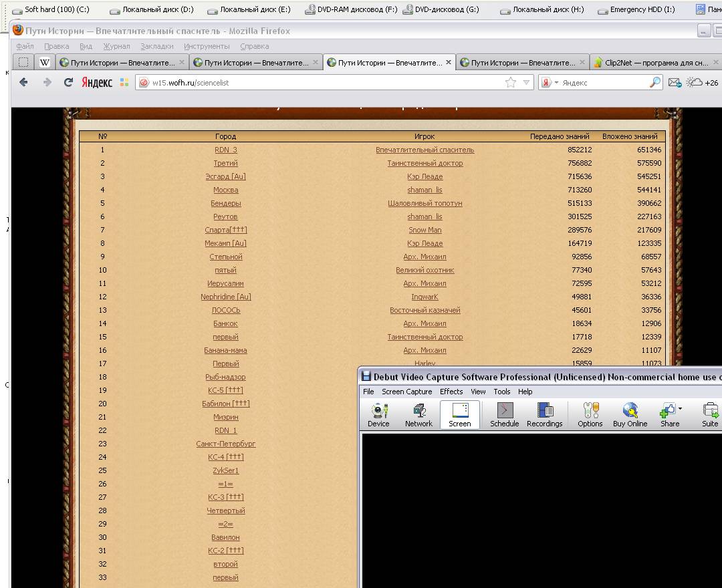Click the mail envelope icon in toolbar
This screenshot has width=722, height=588.
pos(675,82)
